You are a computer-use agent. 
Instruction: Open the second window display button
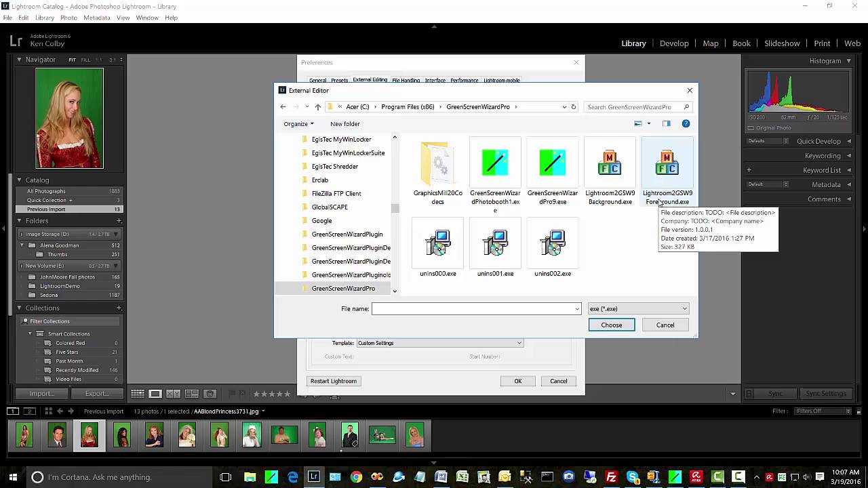29,411
